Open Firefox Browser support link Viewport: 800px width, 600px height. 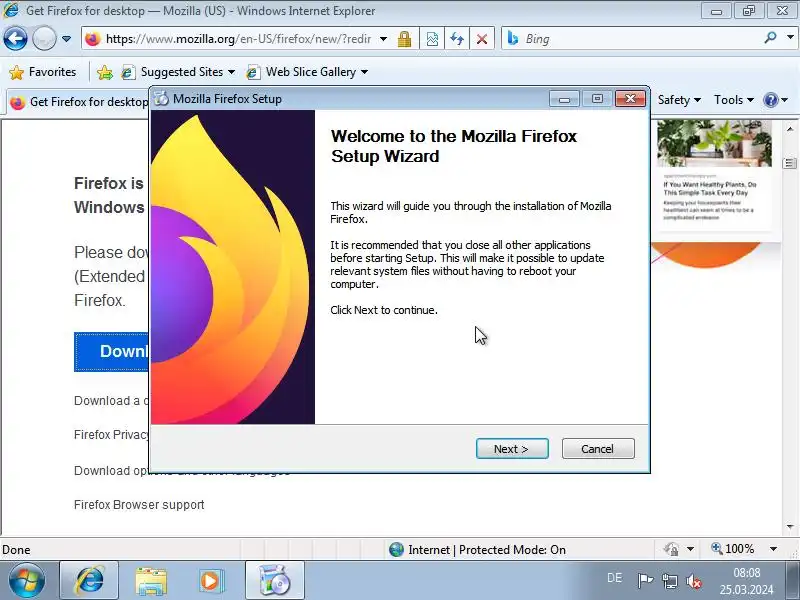coord(139,505)
